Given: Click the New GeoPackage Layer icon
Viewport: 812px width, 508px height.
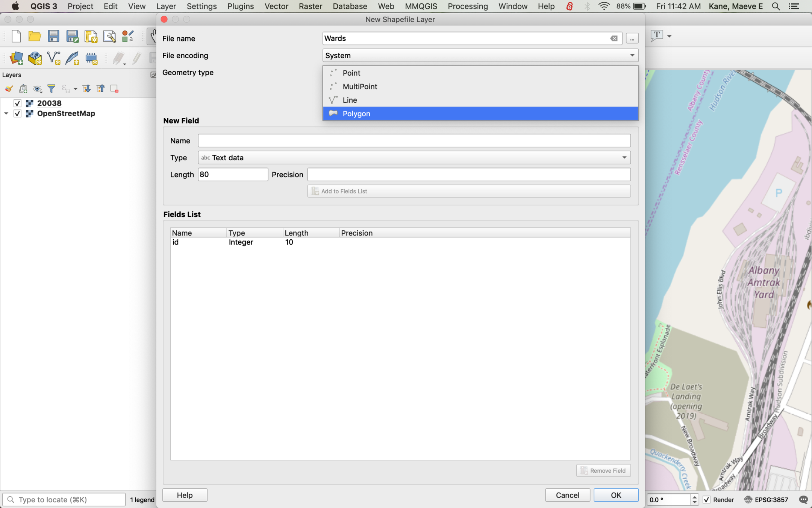Looking at the screenshot, I should (35, 58).
